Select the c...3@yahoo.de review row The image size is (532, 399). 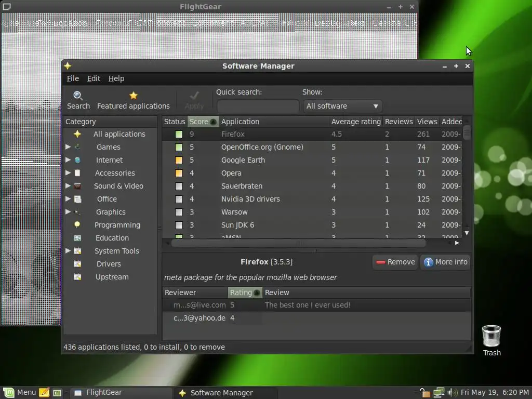point(316,318)
